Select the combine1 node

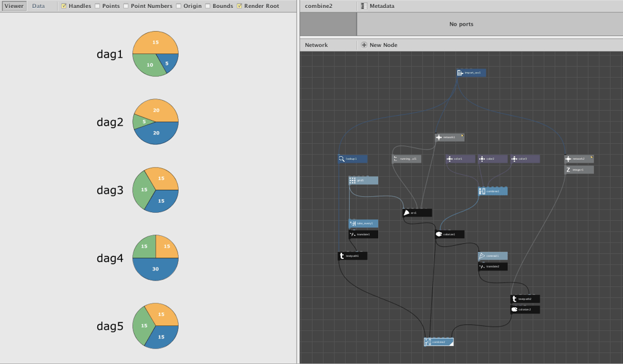point(493,191)
